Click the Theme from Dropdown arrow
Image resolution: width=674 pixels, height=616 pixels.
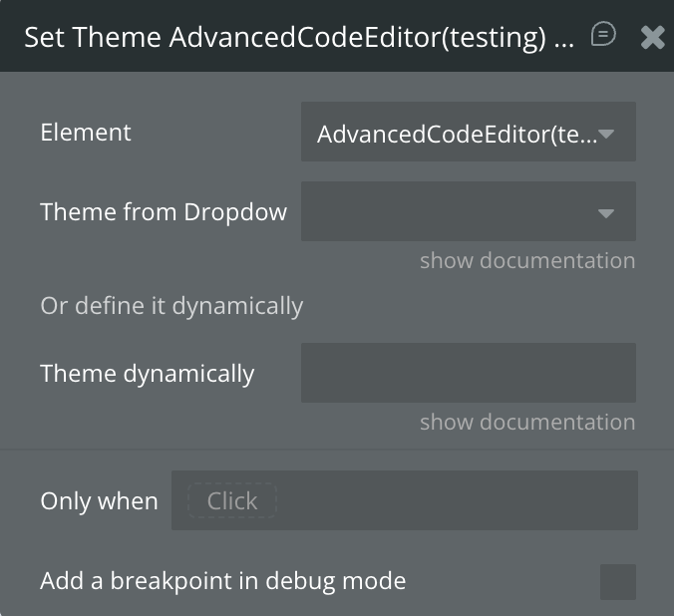[605, 213]
